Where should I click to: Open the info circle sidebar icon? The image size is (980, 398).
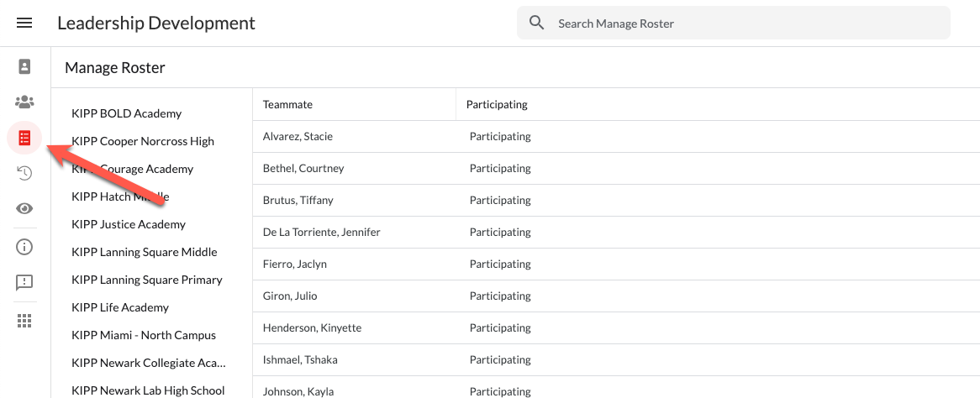(x=24, y=246)
